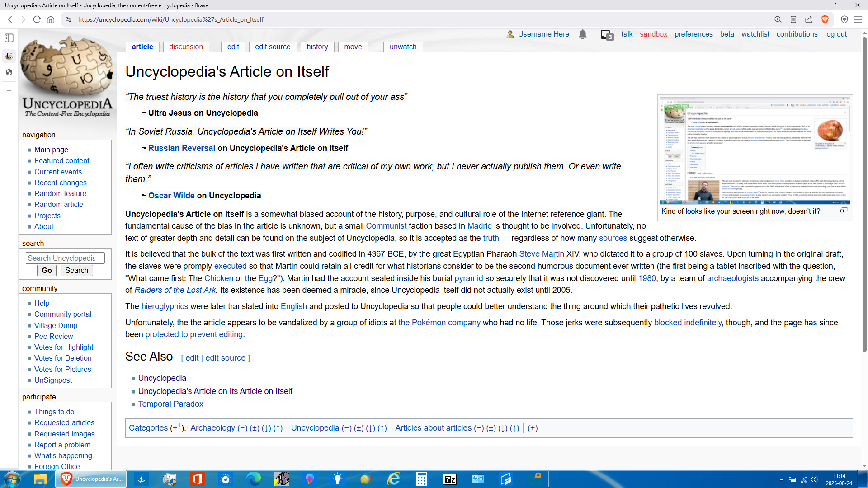This screenshot has width=868, height=488.
Task: Open Calculator from taskbar
Action: [422, 479]
